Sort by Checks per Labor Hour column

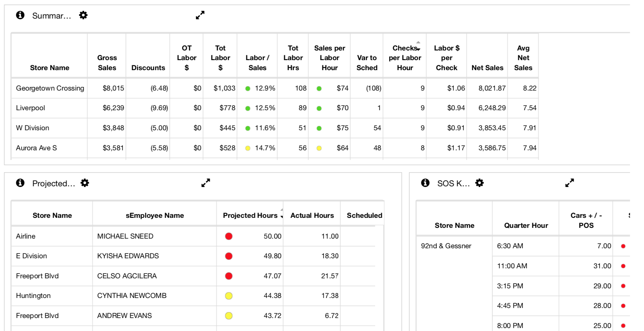[405, 58]
